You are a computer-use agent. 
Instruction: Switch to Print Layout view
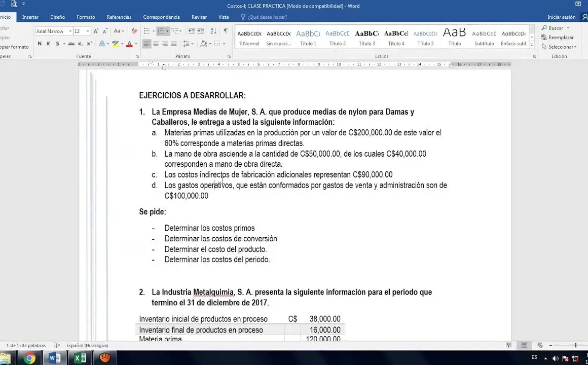[524, 345]
